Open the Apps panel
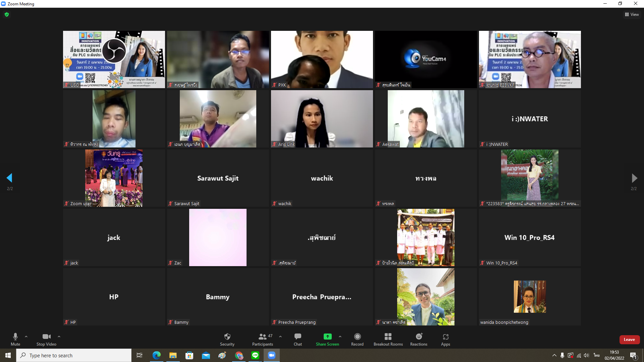 445,339
